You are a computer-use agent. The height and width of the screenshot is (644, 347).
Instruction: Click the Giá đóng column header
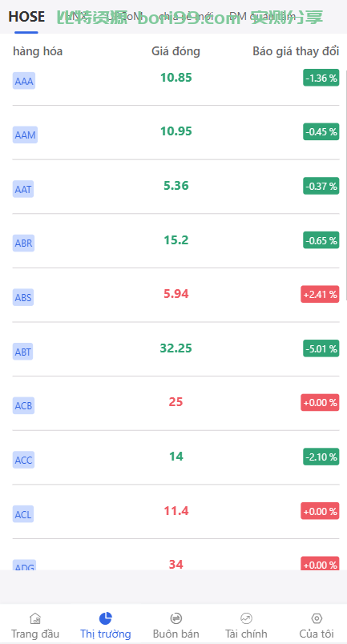click(x=176, y=51)
